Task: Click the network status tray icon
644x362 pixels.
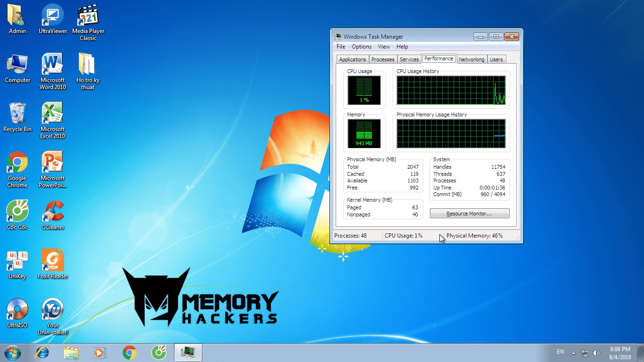Action: point(585,353)
